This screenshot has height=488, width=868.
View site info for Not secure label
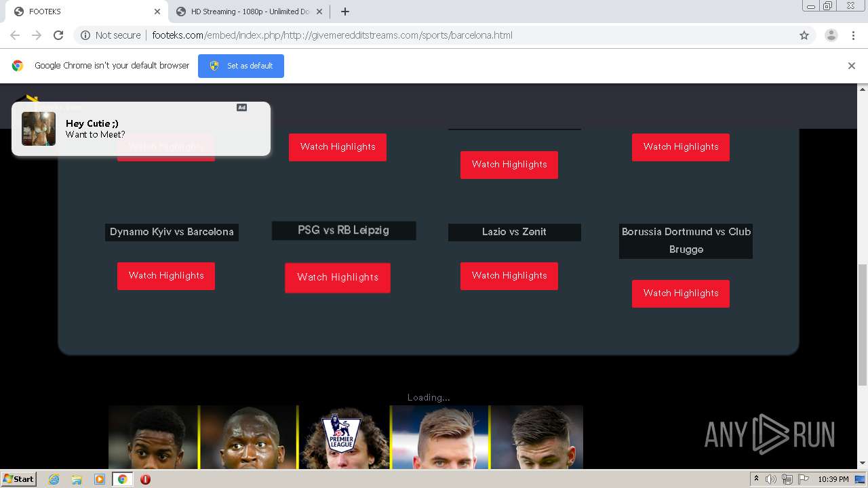click(111, 35)
